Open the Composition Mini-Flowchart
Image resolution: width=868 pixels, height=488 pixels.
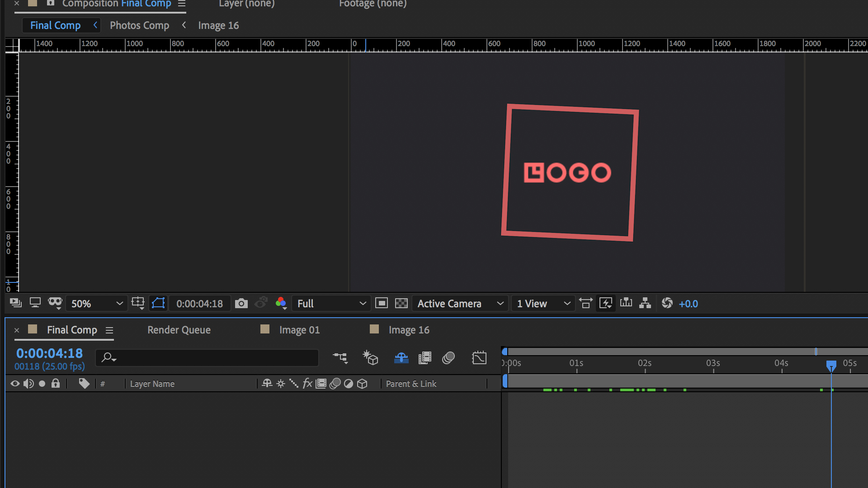click(340, 357)
